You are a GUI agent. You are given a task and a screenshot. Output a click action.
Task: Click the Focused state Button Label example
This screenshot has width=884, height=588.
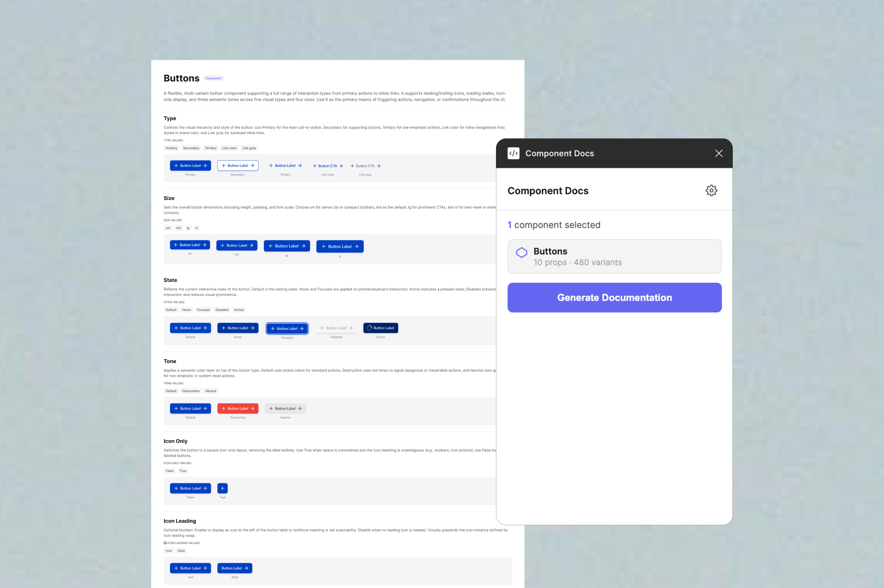click(x=287, y=328)
